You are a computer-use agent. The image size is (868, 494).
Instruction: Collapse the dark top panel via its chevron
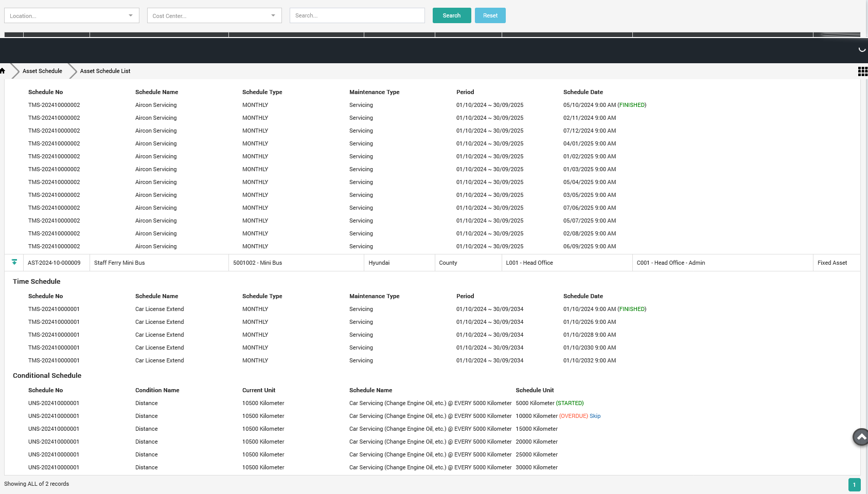(861, 50)
